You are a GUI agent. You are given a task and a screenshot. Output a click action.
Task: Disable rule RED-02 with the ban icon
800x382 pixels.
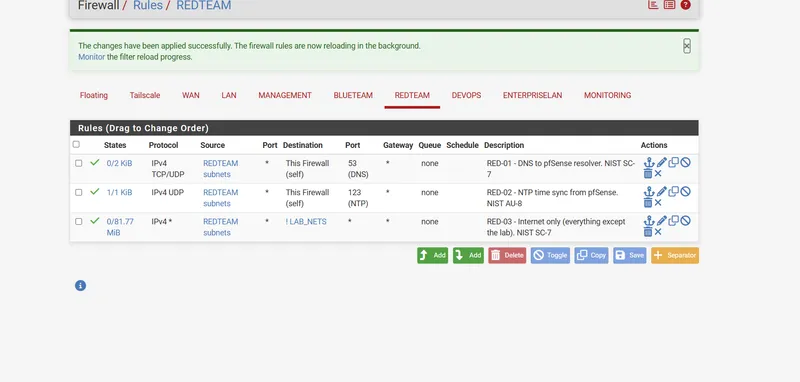tap(686, 192)
